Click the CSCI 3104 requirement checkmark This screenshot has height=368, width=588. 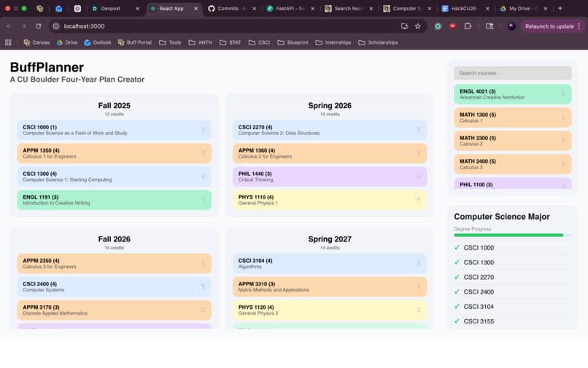point(457,307)
